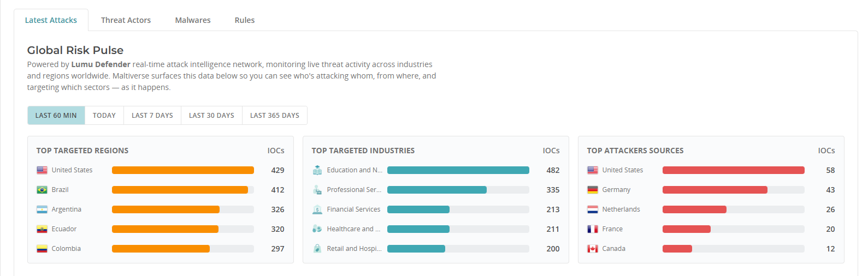Click the Netherlands flag icon
This screenshot has width=868, height=276.
point(593,209)
